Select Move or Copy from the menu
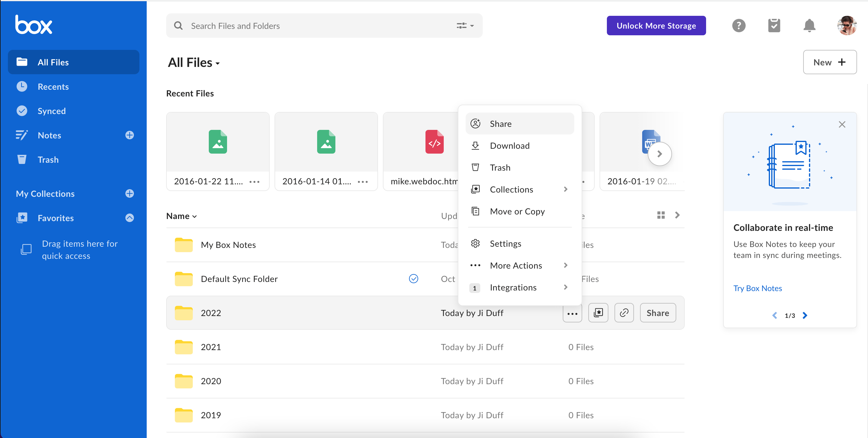The image size is (868, 438). pyautogui.click(x=517, y=211)
